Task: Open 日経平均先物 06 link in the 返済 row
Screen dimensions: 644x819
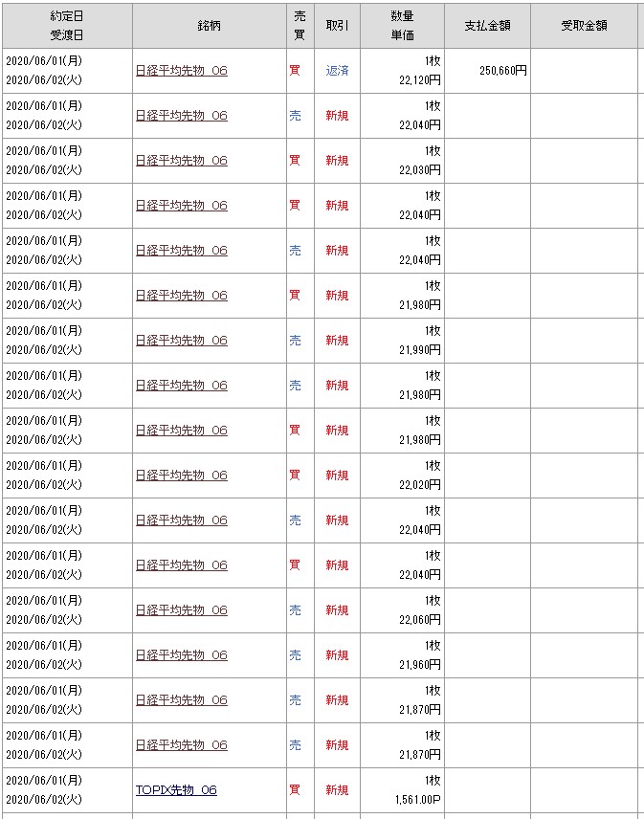Action: tap(182, 71)
